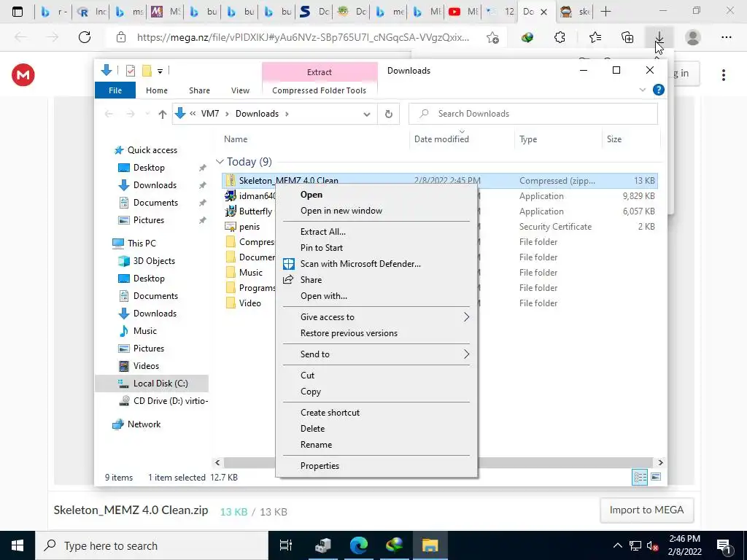Open Edge settings three-dots menu
The width and height of the screenshot is (747, 560).
click(726, 37)
